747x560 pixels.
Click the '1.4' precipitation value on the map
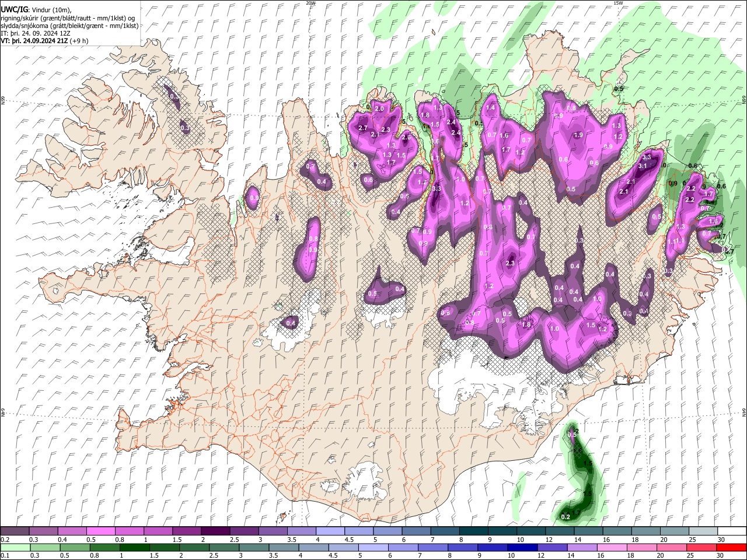(x=490, y=107)
